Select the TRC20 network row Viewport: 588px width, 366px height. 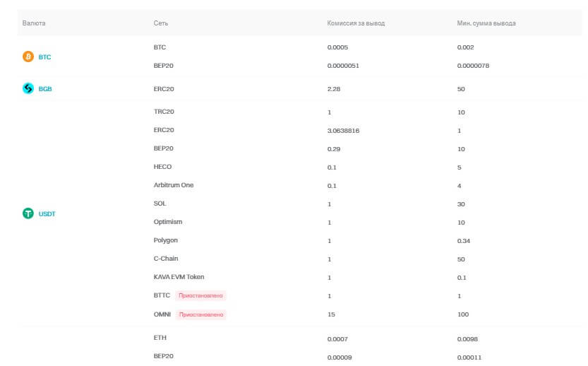pos(163,112)
